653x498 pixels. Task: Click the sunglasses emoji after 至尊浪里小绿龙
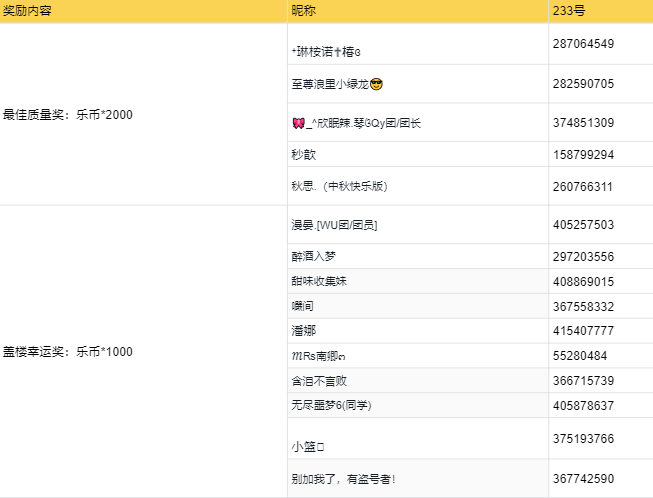pyautogui.click(x=376, y=84)
